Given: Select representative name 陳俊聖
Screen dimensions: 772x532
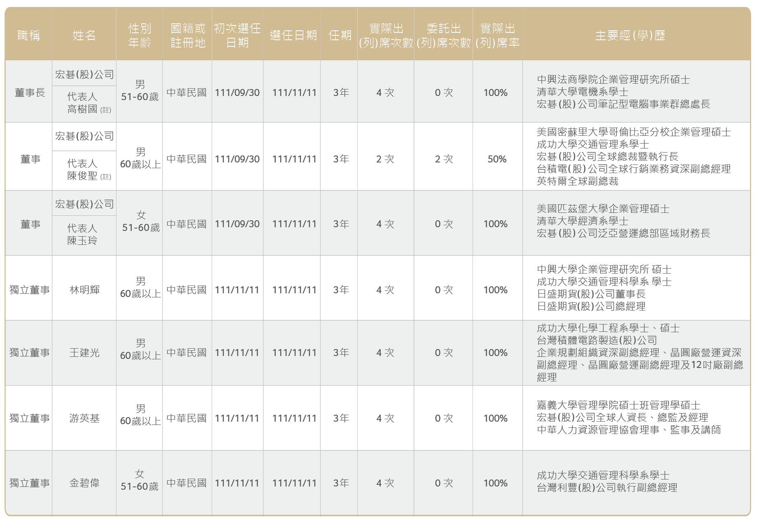Looking at the screenshot, I should point(82,176).
